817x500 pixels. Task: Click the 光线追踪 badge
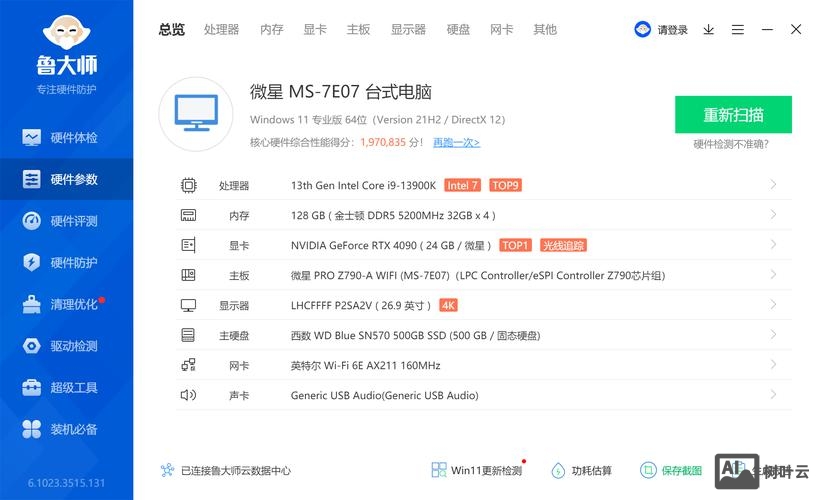(x=563, y=245)
